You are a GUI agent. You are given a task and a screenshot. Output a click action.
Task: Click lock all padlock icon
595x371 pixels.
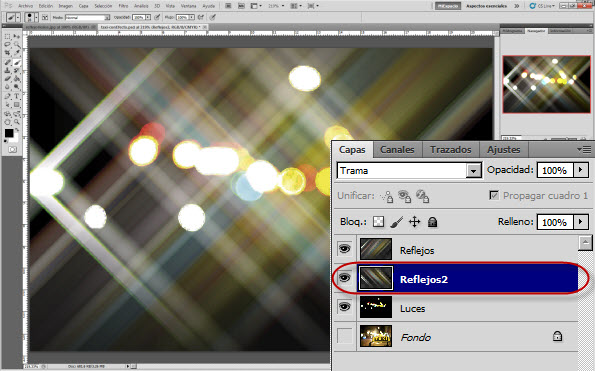tap(432, 222)
